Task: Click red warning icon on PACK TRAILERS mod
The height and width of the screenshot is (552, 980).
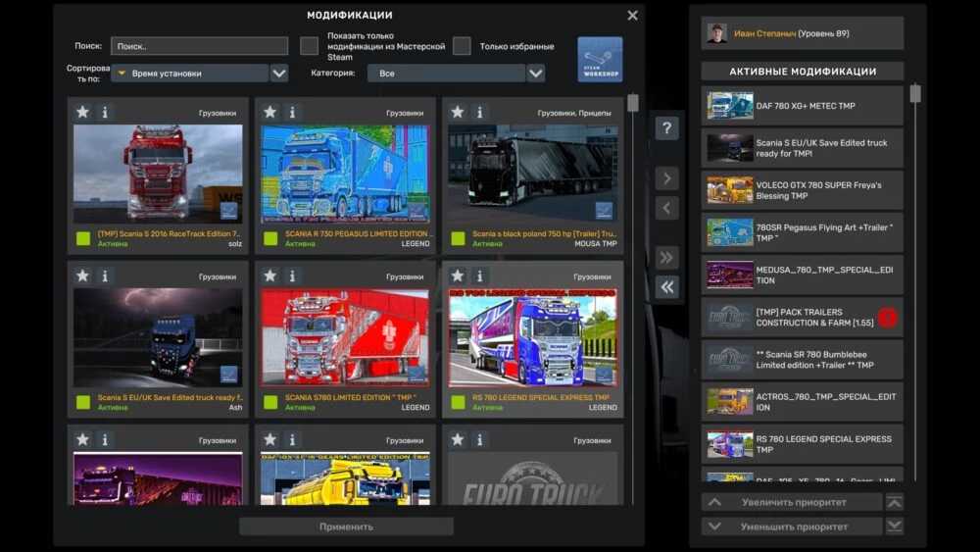Action: (887, 317)
